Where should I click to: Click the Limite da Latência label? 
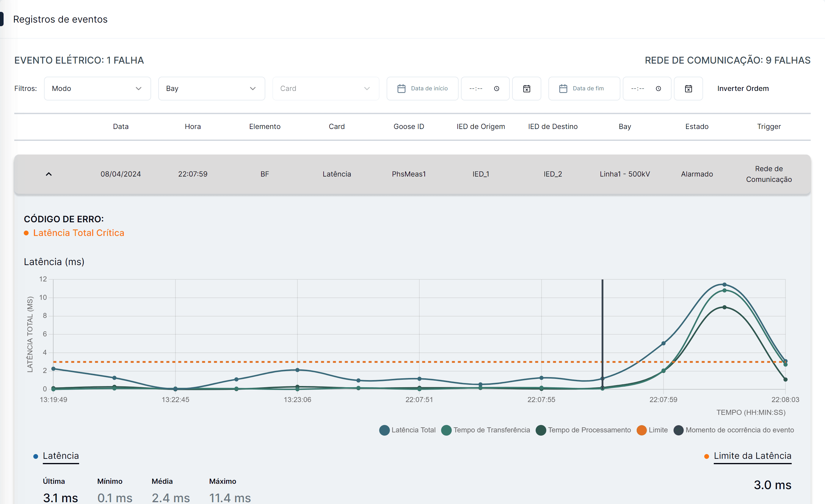(752, 456)
